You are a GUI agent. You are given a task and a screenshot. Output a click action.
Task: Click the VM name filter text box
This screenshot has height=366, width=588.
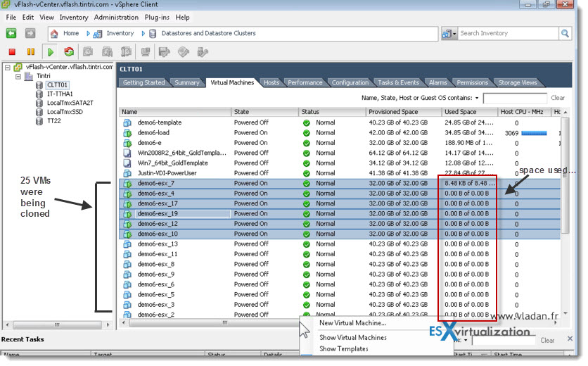515,98
